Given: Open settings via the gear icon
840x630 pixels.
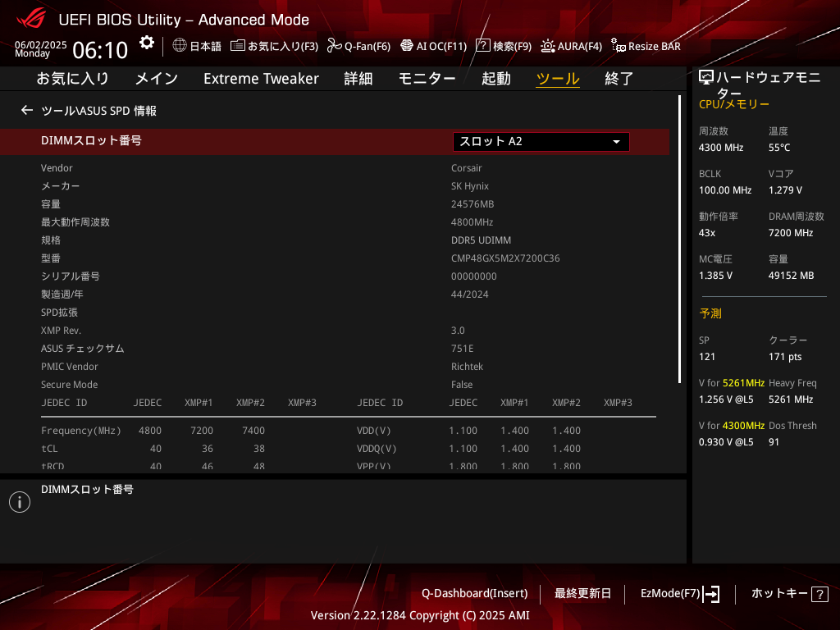Looking at the screenshot, I should click(x=147, y=43).
